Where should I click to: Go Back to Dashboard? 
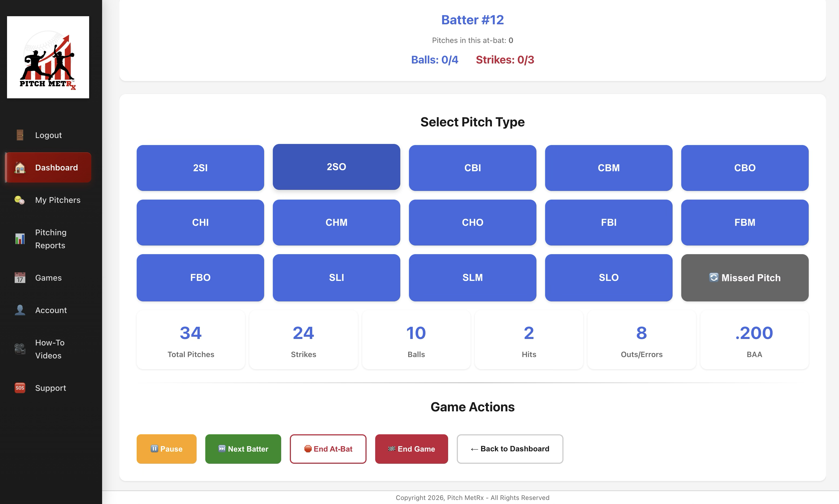[x=509, y=449]
